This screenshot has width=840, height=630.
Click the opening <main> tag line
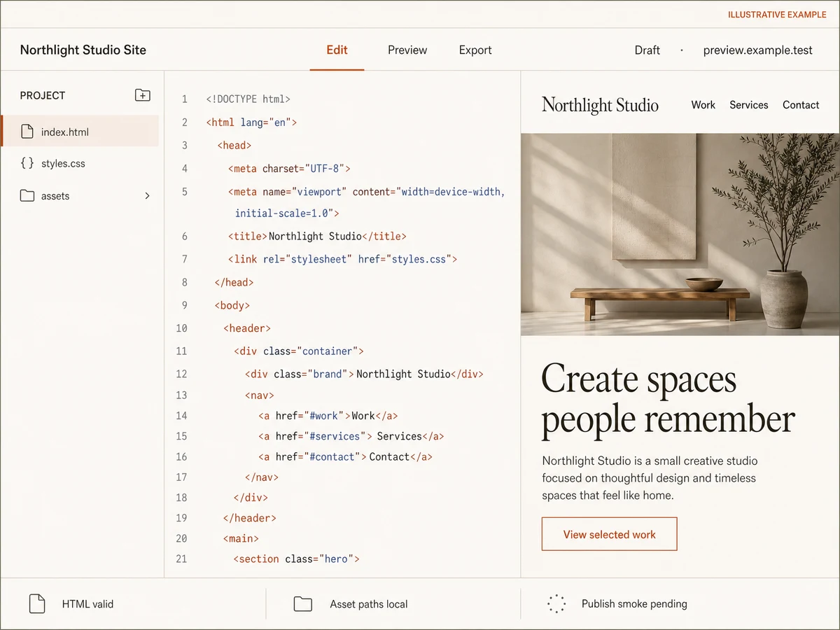pyautogui.click(x=241, y=538)
